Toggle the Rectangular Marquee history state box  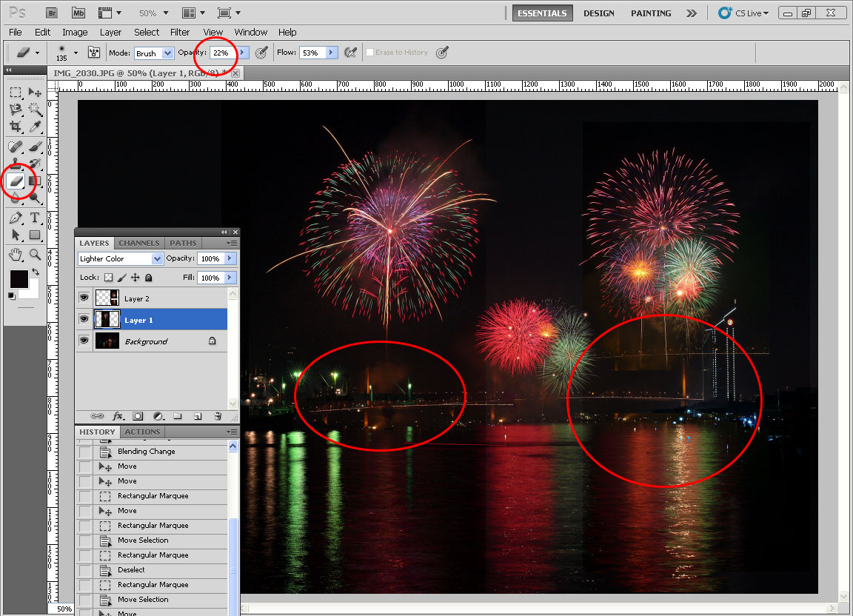[x=85, y=496]
